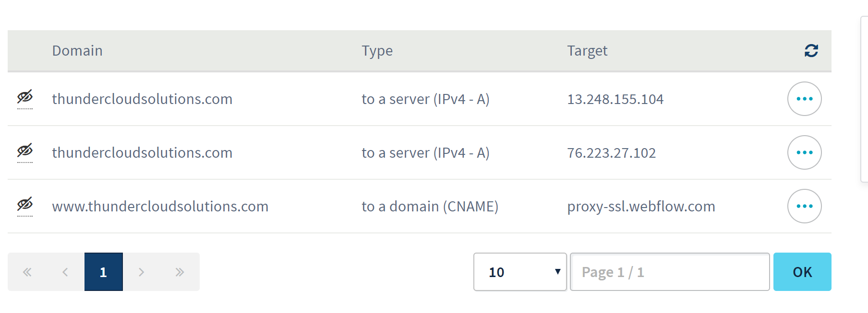
Task: Click the Page 1 / 1 input field
Action: click(x=669, y=272)
